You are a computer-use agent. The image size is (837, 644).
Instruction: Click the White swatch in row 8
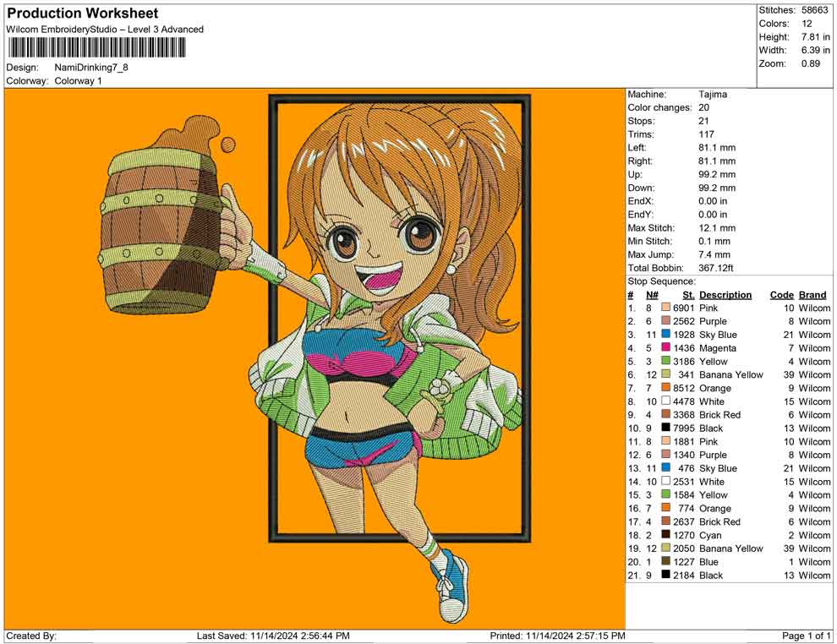pos(665,401)
